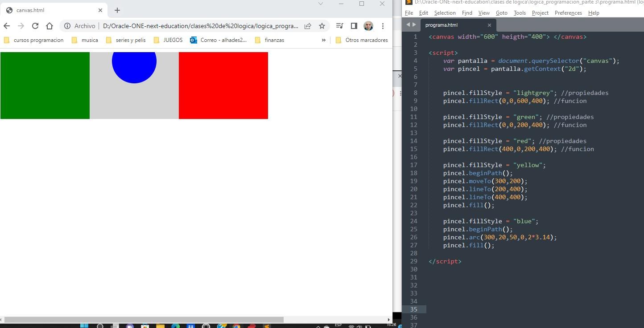
Task: Click the Chrome forward arrow
Action: (21, 26)
